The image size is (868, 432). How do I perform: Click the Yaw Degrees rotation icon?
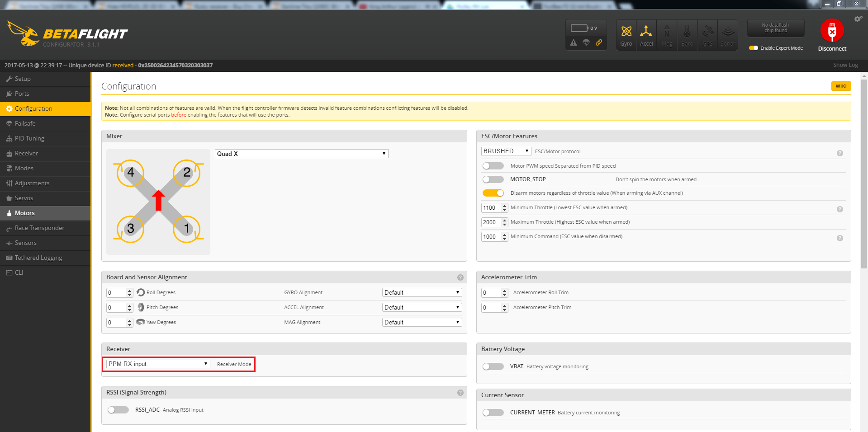click(x=141, y=322)
